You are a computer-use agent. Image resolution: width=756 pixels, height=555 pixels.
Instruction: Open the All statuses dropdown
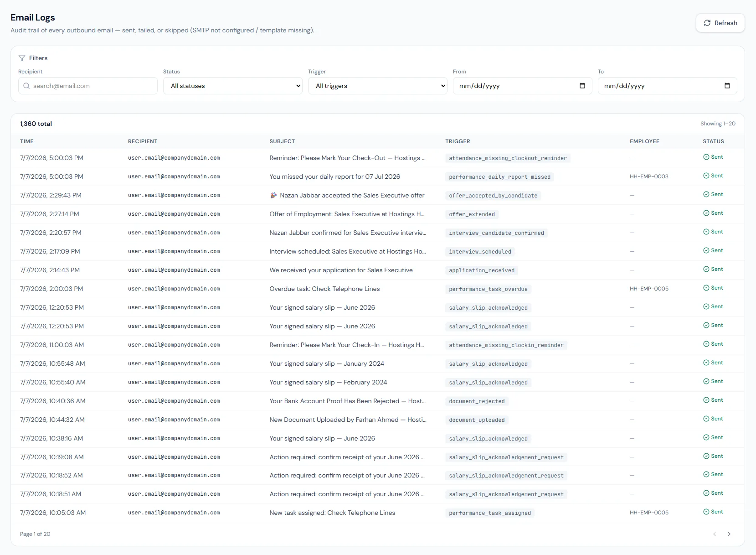coord(233,86)
